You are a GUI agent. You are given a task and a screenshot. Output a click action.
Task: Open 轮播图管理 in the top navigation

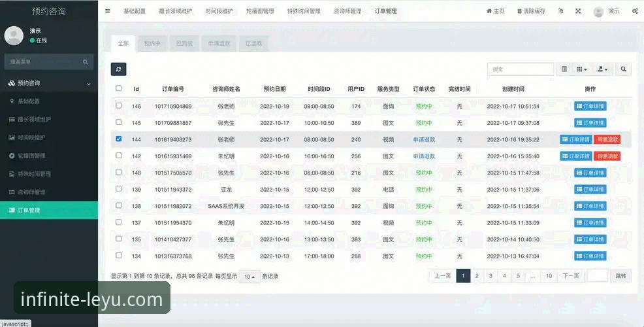click(x=260, y=11)
